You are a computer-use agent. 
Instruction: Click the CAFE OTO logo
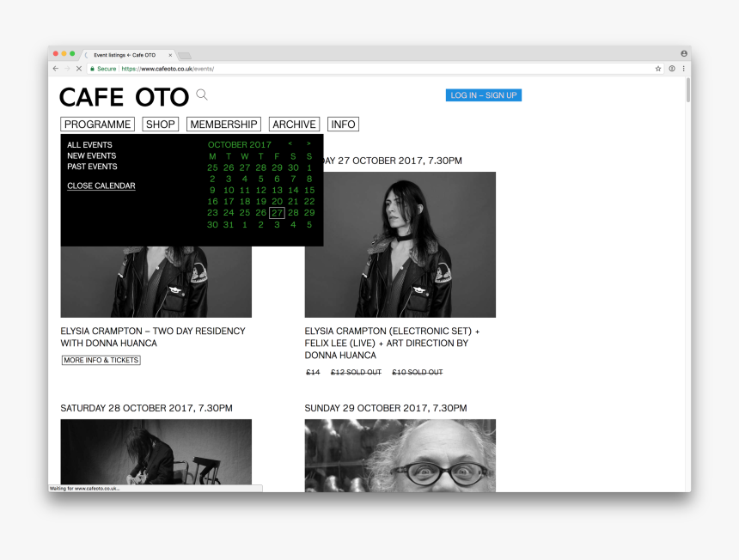pyautogui.click(x=124, y=97)
